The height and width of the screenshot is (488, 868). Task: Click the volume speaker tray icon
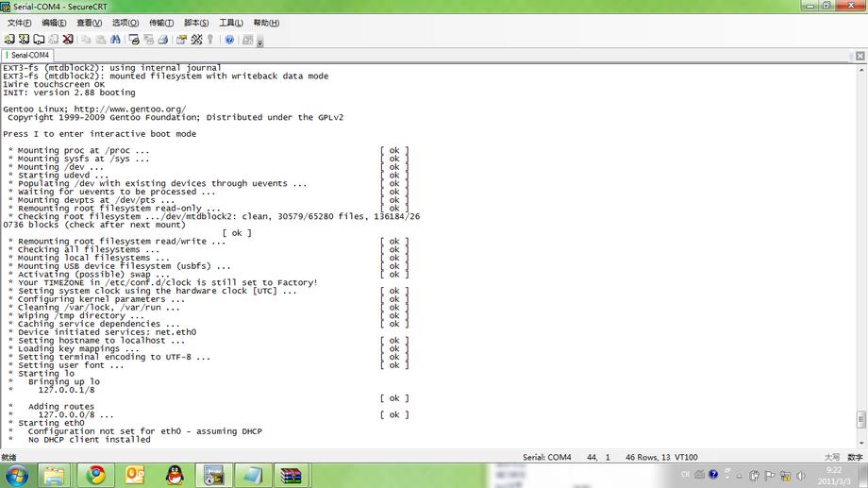click(800, 476)
